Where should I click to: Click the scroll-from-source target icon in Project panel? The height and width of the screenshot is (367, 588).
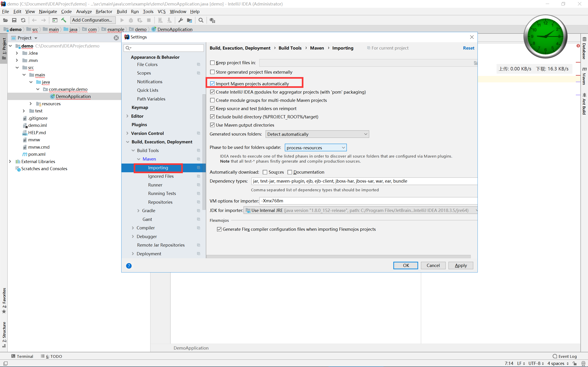coord(116,38)
